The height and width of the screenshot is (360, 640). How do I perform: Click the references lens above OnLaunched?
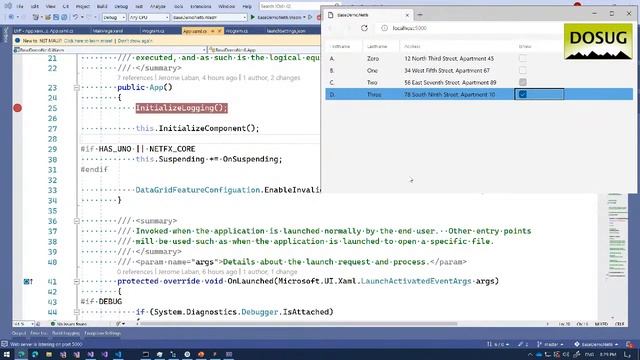point(135,271)
